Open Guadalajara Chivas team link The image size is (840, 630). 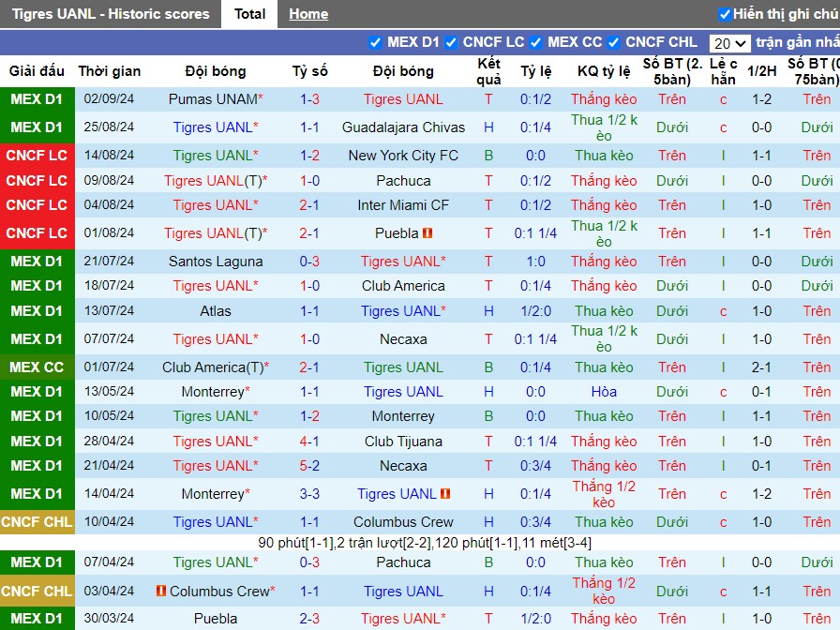click(x=403, y=127)
